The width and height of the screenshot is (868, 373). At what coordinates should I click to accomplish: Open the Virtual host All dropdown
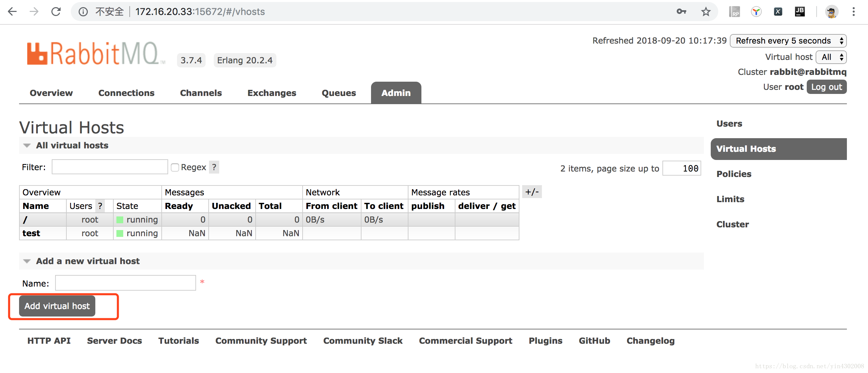[831, 57]
